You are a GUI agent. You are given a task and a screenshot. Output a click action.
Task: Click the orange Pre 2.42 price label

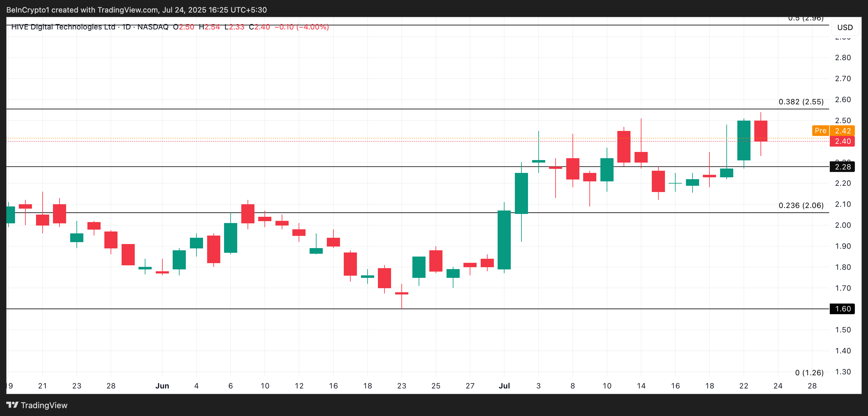[x=833, y=131]
